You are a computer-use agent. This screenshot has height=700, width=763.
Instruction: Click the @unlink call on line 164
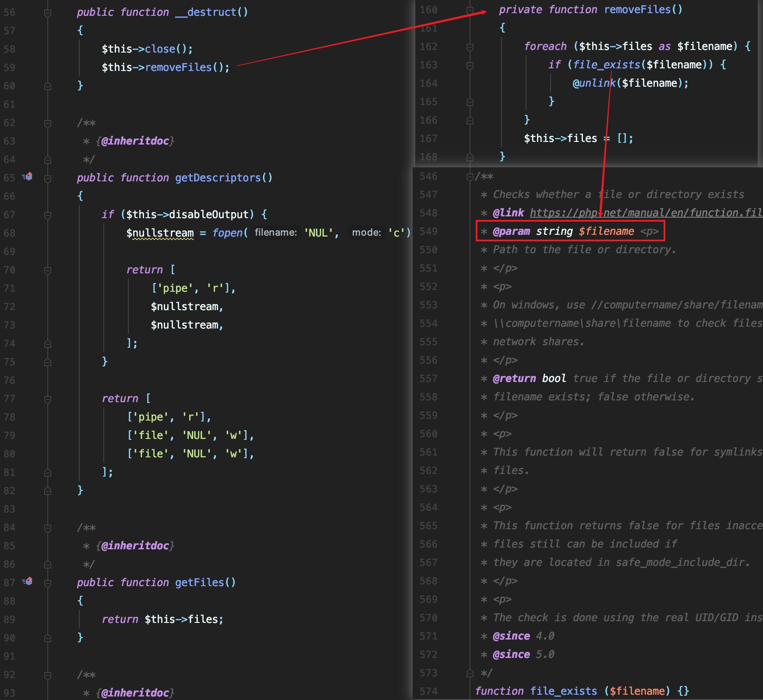(x=594, y=83)
